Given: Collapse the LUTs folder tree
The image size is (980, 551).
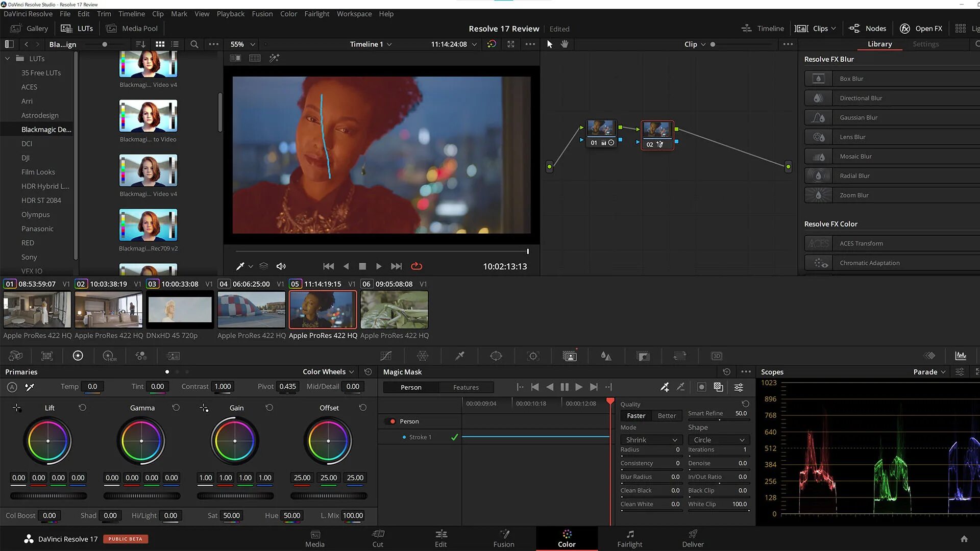Looking at the screenshot, I should pyautogui.click(x=8, y=59).
